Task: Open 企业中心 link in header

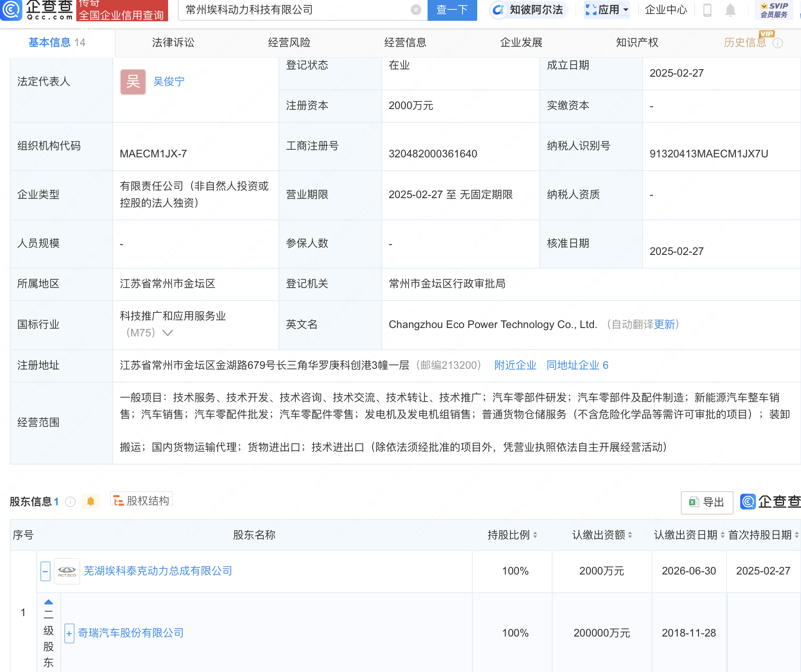Action: pos(666,10)
